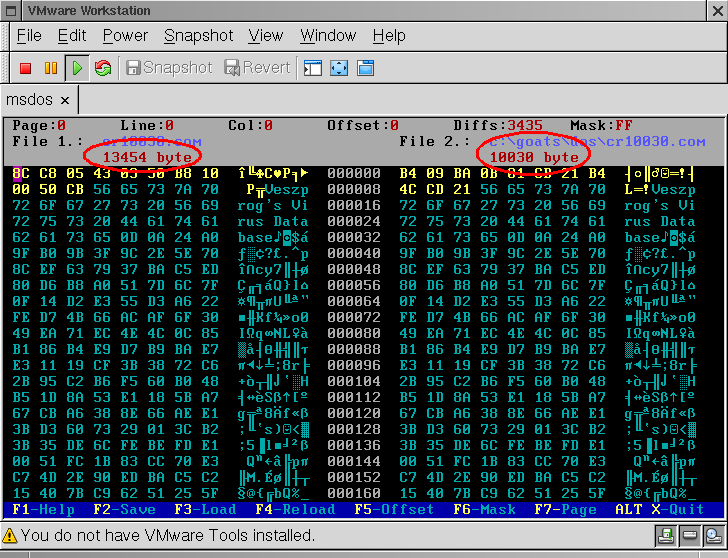Open the Edit menu
This screenshot has width=728, height=558.
(72, 36)
